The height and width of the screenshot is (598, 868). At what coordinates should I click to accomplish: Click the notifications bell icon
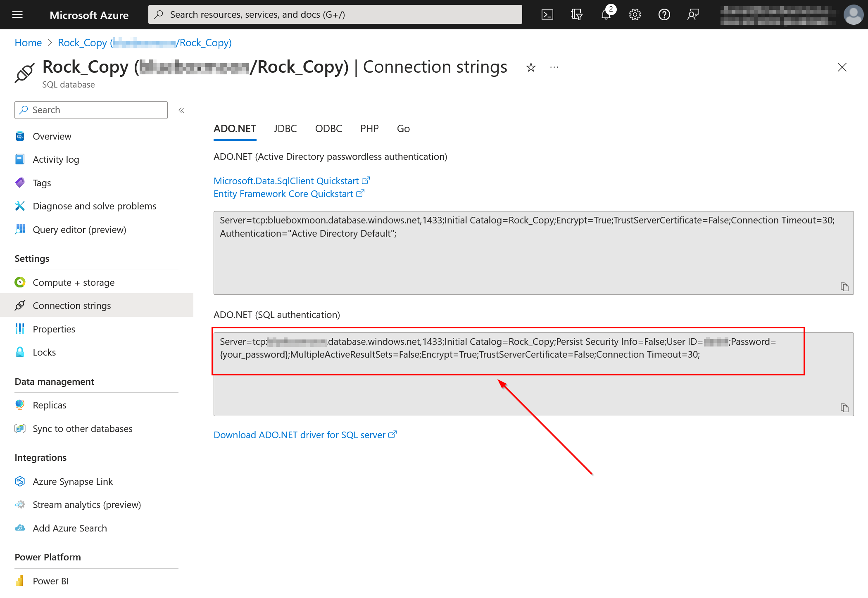click(606, 15)
